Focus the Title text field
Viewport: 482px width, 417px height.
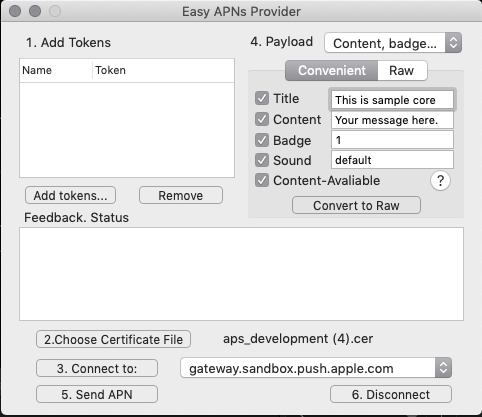(x=392, y=100)
